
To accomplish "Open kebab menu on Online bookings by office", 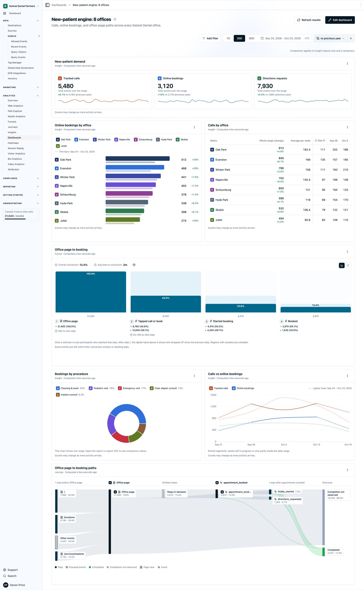I will [194, 127].
